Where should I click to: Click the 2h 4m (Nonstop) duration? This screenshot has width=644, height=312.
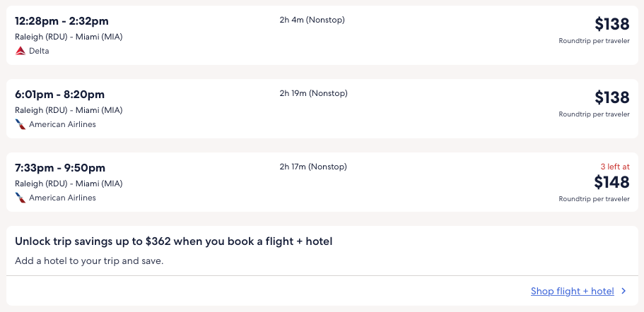312,20
